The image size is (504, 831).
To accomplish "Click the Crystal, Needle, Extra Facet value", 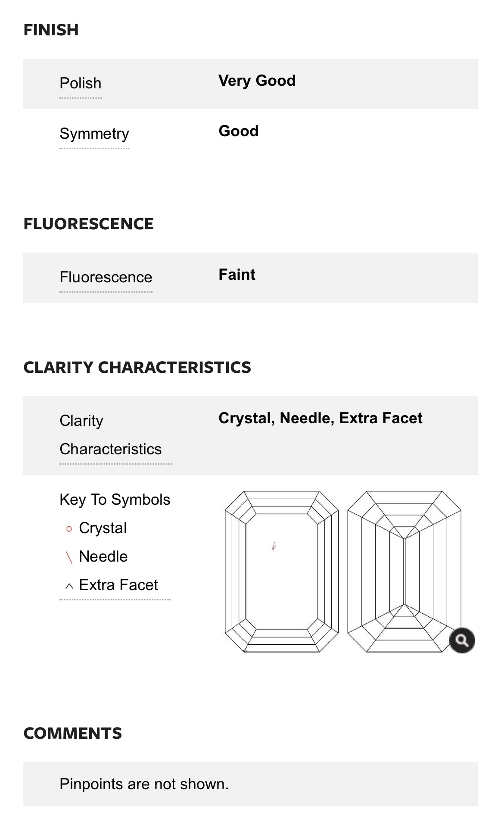I will point(320,418).
